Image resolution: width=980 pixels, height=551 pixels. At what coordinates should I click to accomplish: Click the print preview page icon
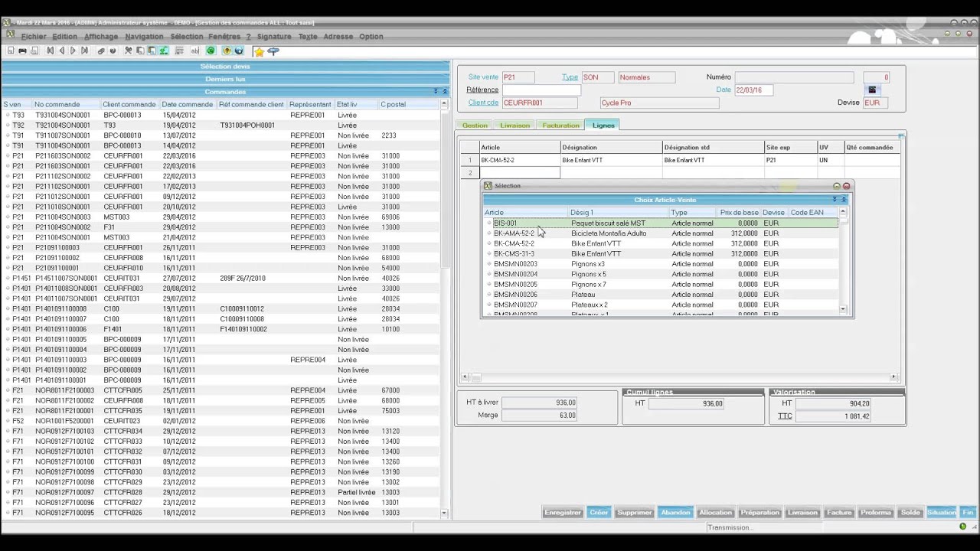[34, 51]
